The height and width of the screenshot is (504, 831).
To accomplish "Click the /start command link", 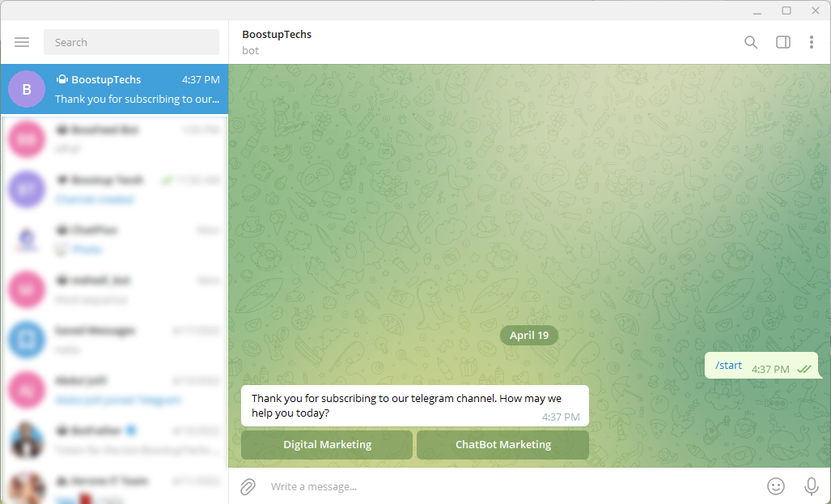I will coord(729,365).
